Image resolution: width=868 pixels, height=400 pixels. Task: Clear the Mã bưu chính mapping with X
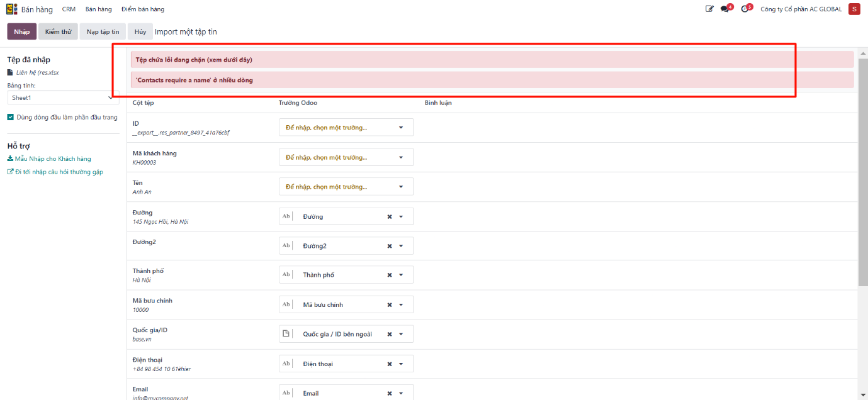pyautogui.click(x=389, y=304)
